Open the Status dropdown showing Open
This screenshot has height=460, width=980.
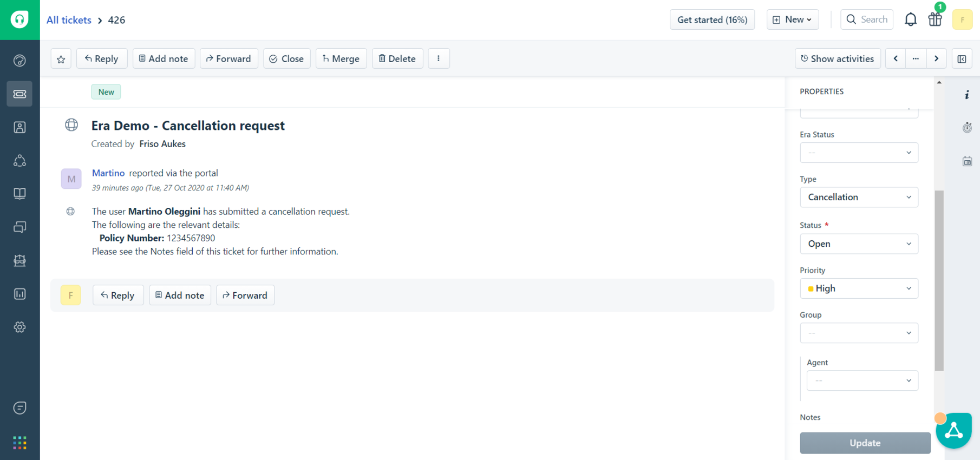coord(859,244)
